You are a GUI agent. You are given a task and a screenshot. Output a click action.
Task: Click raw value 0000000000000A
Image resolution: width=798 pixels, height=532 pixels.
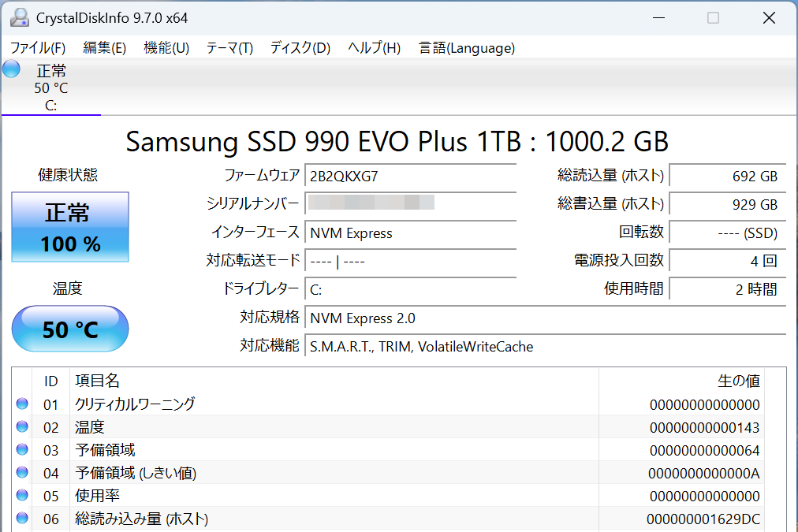(x=704, y=474)
